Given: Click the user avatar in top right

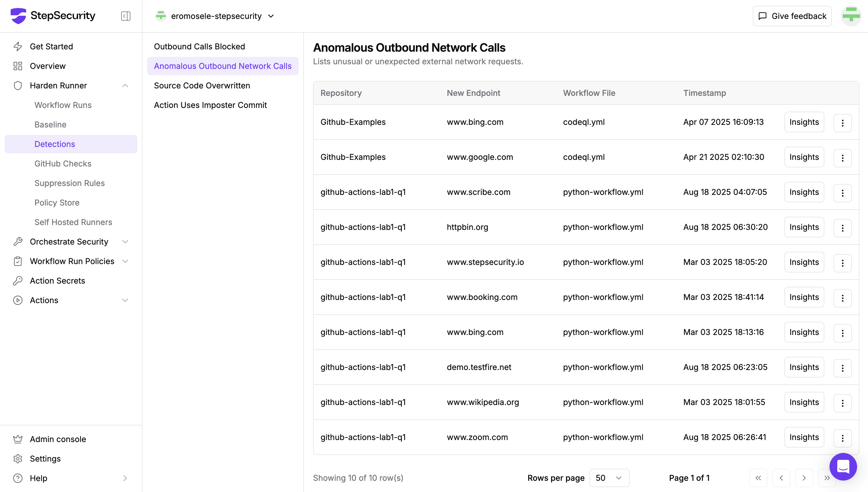Looking at the screenshot, I should 851,16.
